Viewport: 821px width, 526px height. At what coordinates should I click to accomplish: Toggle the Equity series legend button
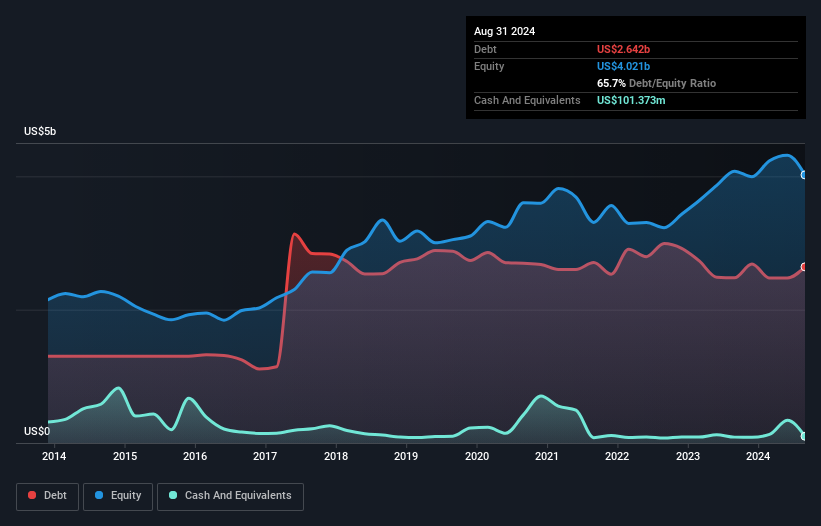pyautogui.click(x=118, y=496)
